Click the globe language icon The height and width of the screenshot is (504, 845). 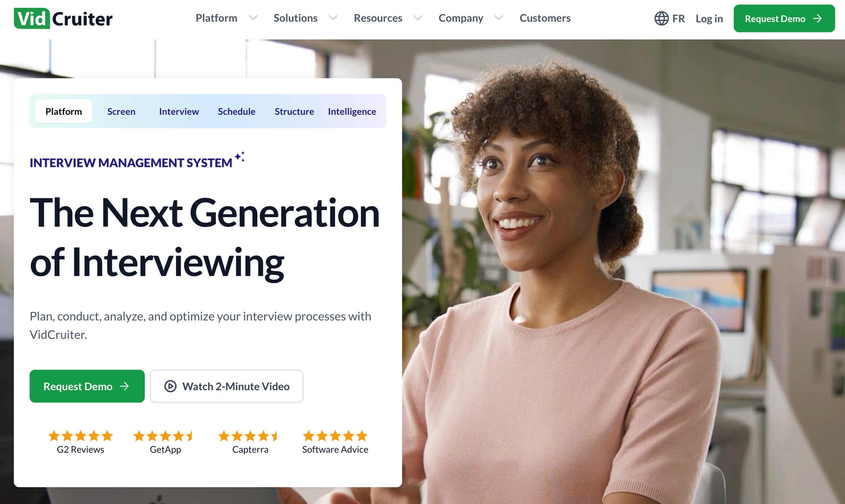click(x=661, y=19)
